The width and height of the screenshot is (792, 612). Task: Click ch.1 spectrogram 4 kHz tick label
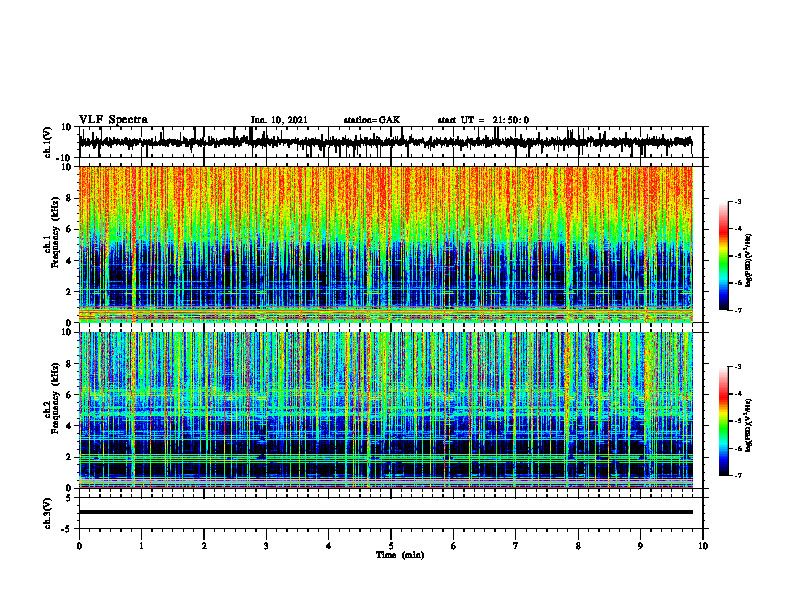pos(69,261)
